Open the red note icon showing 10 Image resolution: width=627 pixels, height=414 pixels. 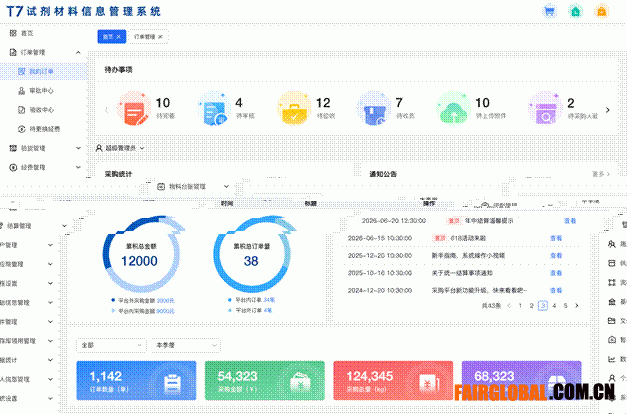[x=134, y=108]
